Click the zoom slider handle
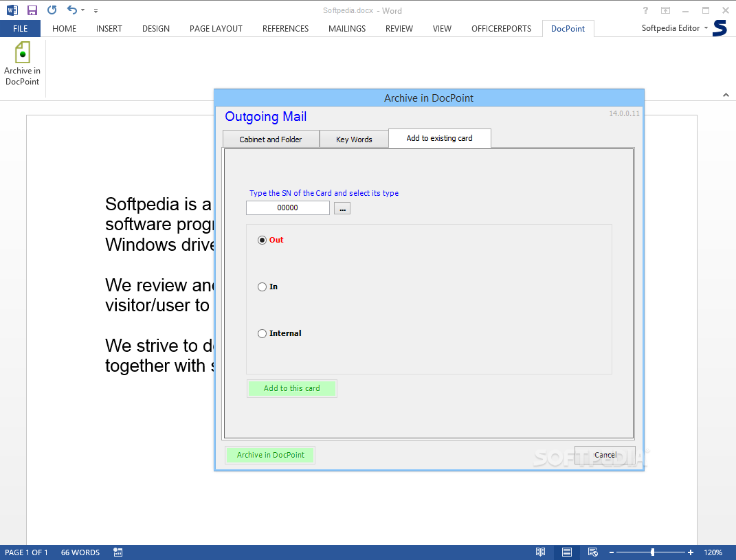736x560 pixels. [x=653, y=552]
